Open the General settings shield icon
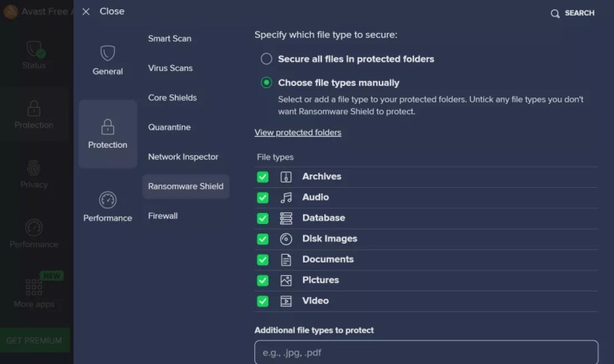Screen dimensions: 614x364 pyautogui.click(x=108, y=53)
